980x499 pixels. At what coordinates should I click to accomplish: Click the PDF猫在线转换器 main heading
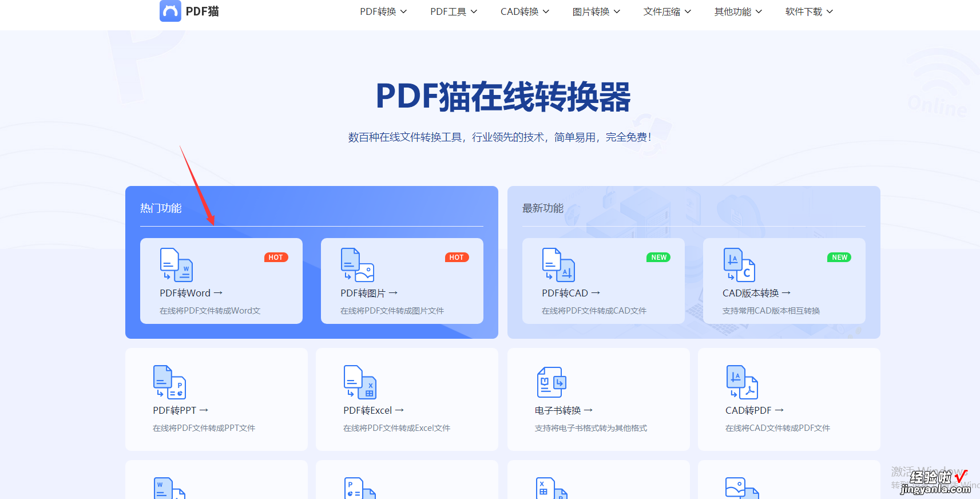point(503,97)
